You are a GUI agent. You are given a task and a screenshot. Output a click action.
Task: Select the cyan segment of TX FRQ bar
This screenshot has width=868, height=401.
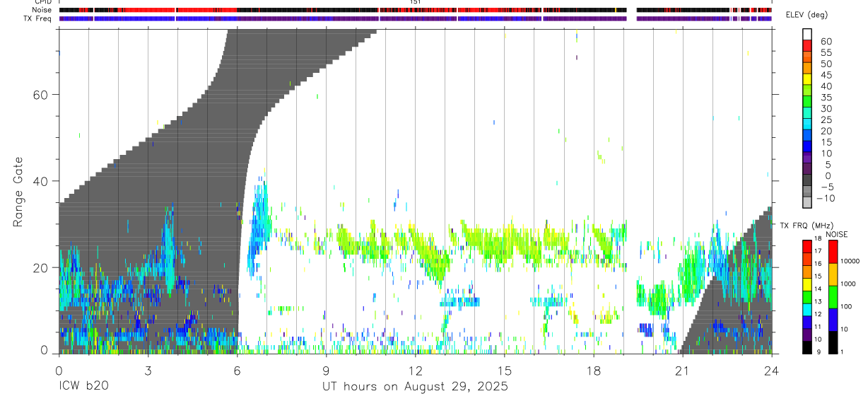pyautogui.click(x=807, y=309)
